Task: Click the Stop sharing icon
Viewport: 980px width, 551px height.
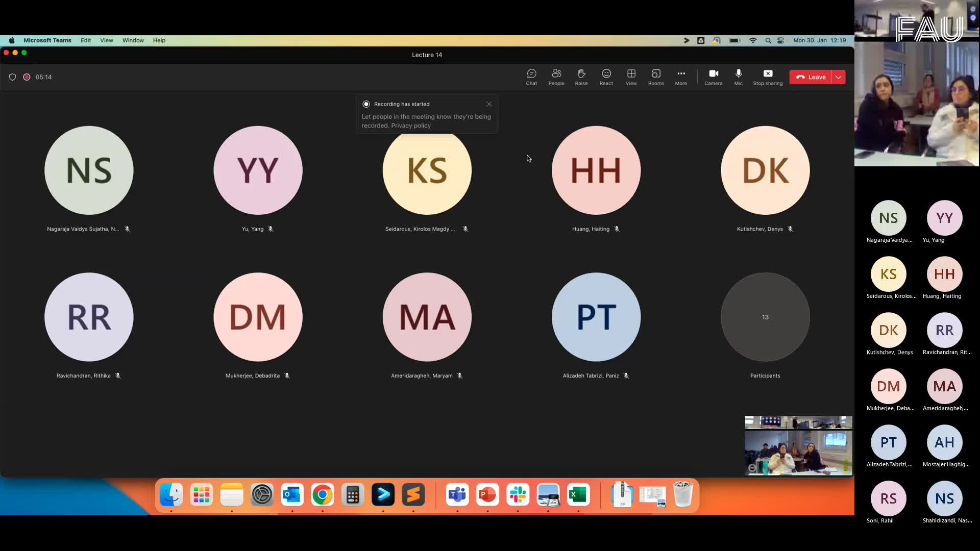Action: click(x=768, y=77)
